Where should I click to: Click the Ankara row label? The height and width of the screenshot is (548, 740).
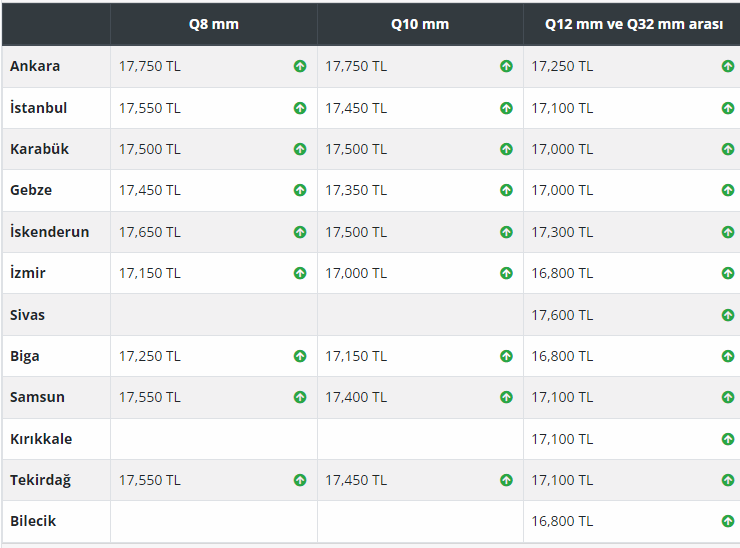(35, 66)
